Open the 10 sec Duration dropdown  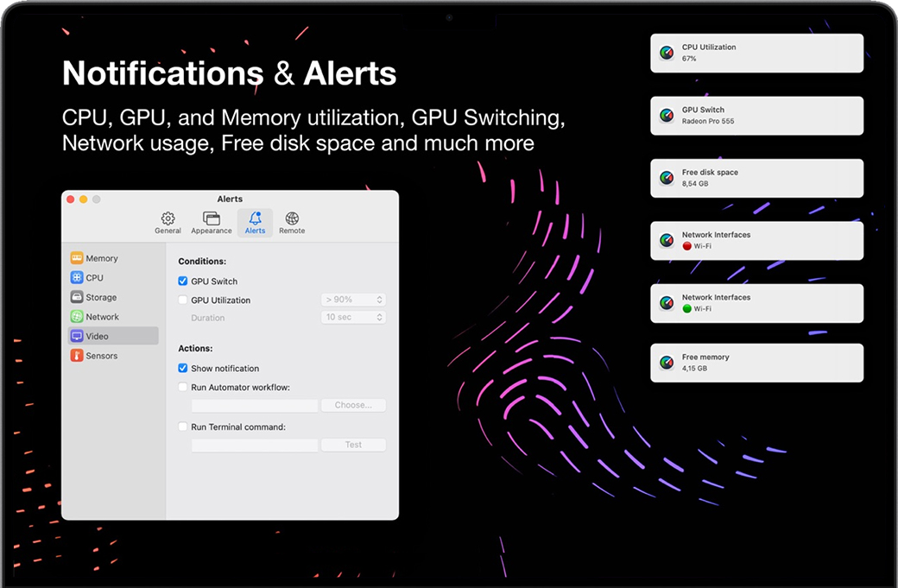(353, 318)
